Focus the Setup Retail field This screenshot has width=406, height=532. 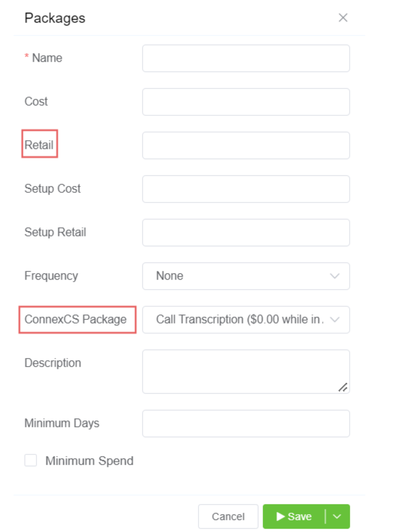point(246,232)
